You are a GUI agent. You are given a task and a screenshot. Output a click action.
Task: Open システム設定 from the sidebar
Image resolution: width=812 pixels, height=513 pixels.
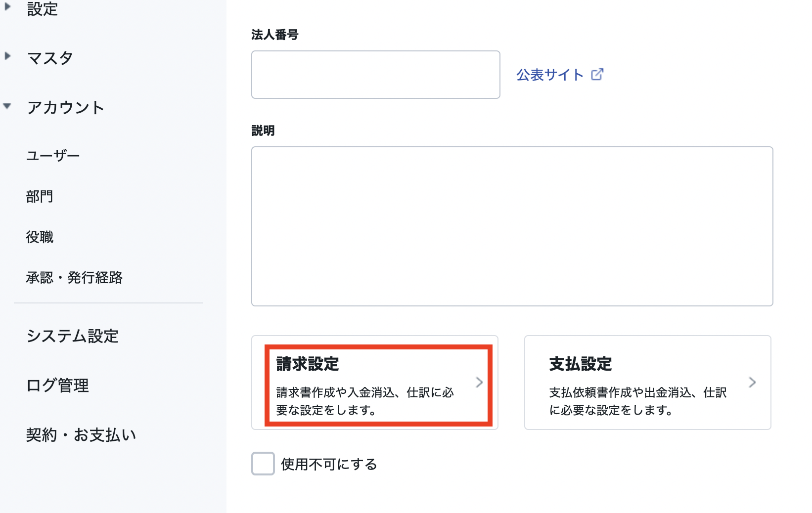pyautogui.click(x=73, y=336)
